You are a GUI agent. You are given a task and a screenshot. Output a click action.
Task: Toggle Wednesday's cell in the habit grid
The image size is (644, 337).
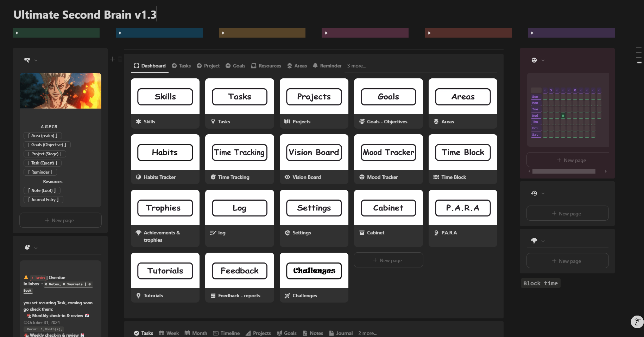pyautogui.click(x=563, y=116)
